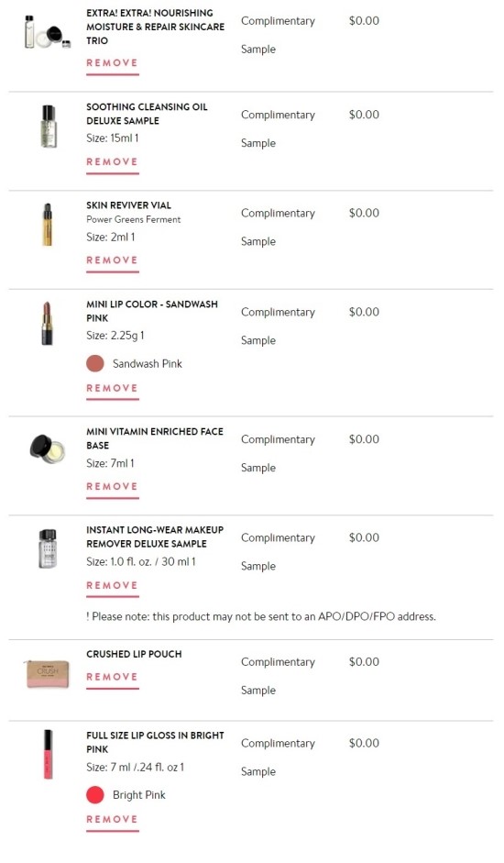Open the cleansing oil bottle thumbnail
Viewport: 504px width, 863px height.
click(x=49, y=126)
